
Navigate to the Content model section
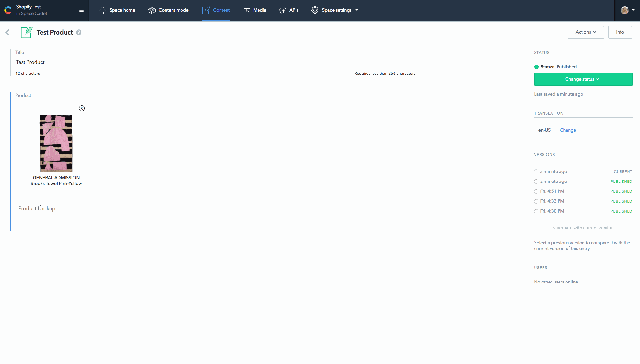click(x=169, y=10)
